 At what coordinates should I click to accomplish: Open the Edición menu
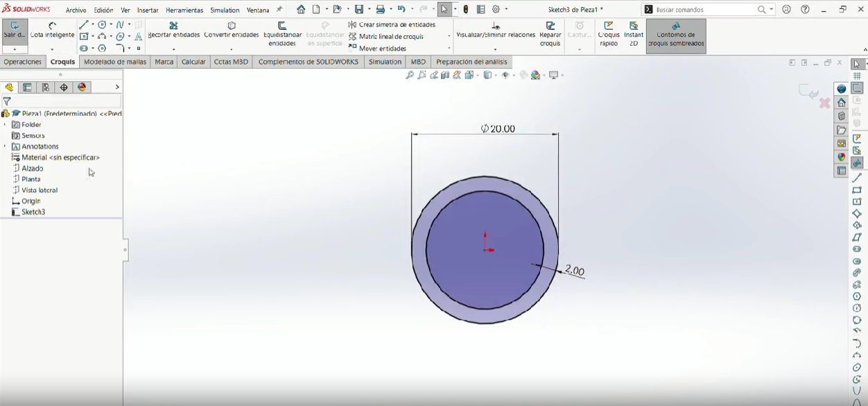click(103, 10)
